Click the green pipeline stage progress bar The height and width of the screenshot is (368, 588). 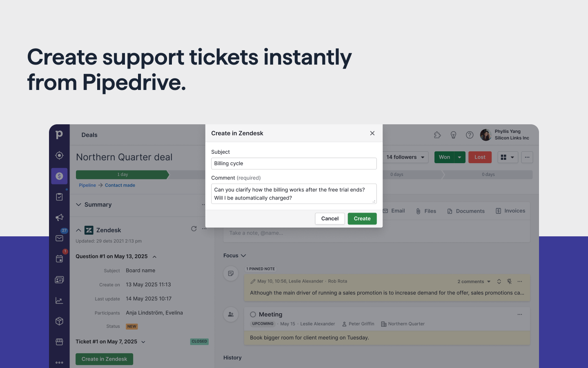122,175
